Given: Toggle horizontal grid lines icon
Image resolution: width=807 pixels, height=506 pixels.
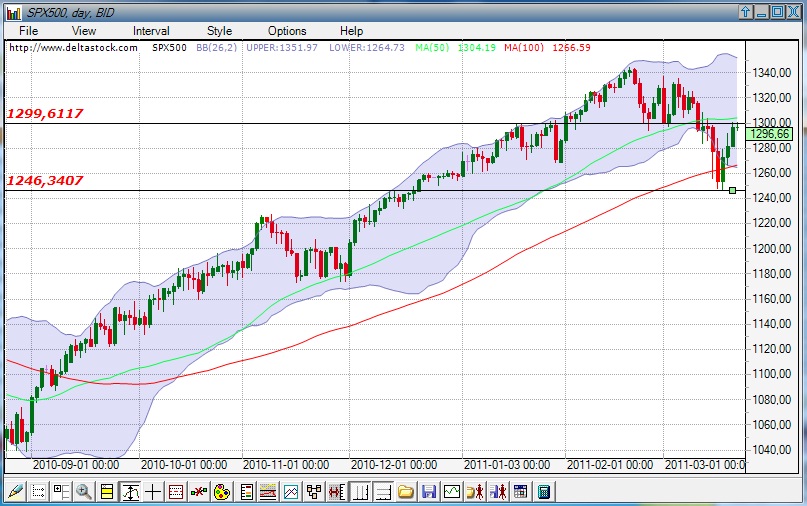Looking at the screenshot, I should pyautogui.click(x=382, y=492).
